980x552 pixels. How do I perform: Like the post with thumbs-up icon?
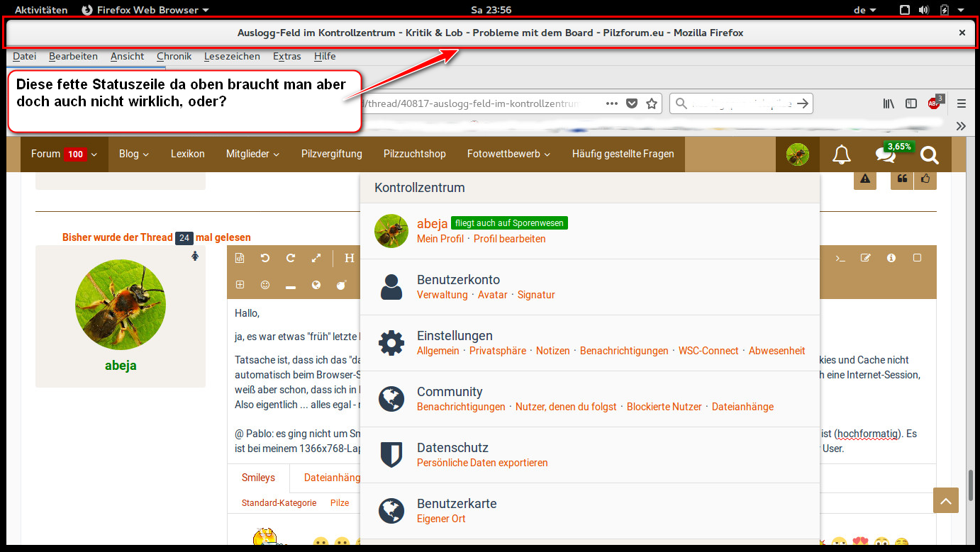point(925,179)
